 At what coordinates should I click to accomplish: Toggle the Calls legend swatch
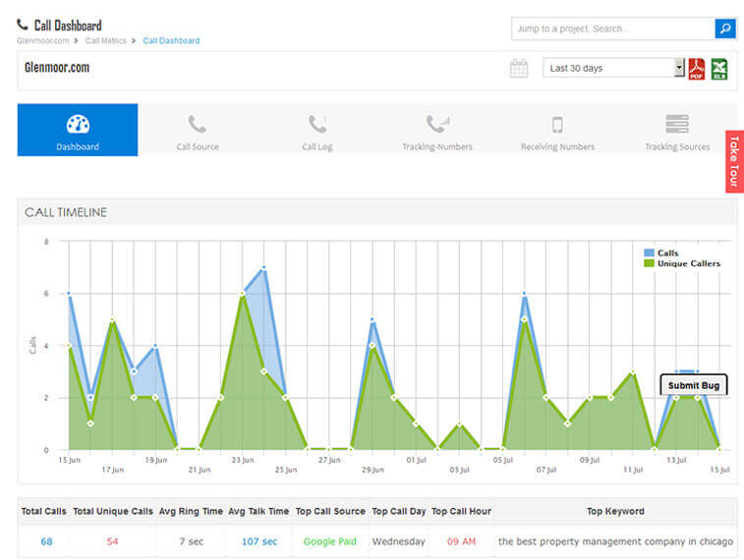coord(648,253)
